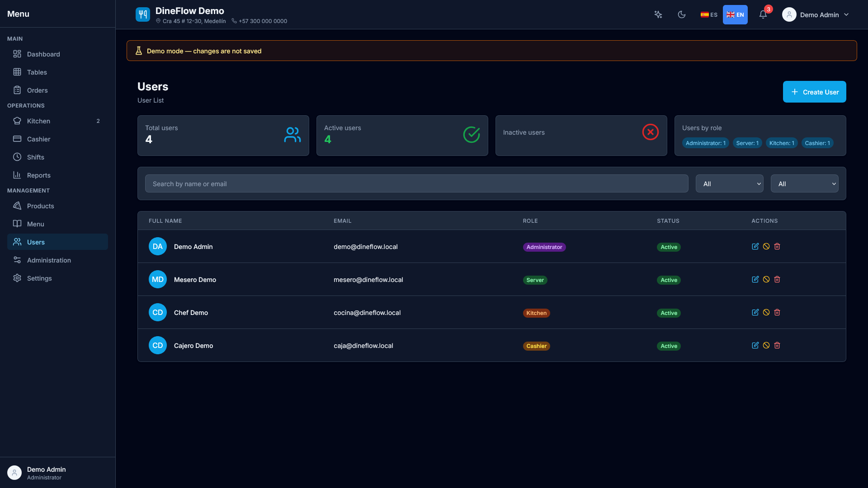Open Products in the sidebar
The width and height of the screenshot is (868, 488).
coord(57,206)
